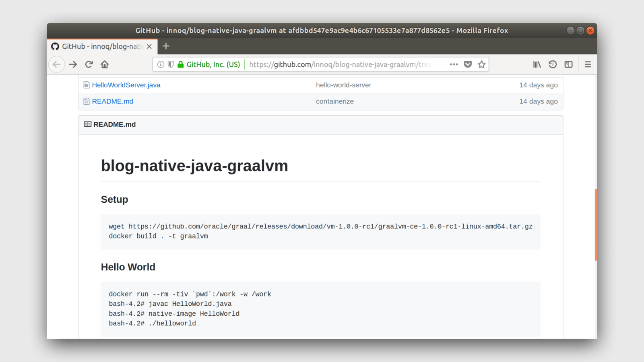Save page to Pocket
644x362 pixels.
(x=468, y=64)
